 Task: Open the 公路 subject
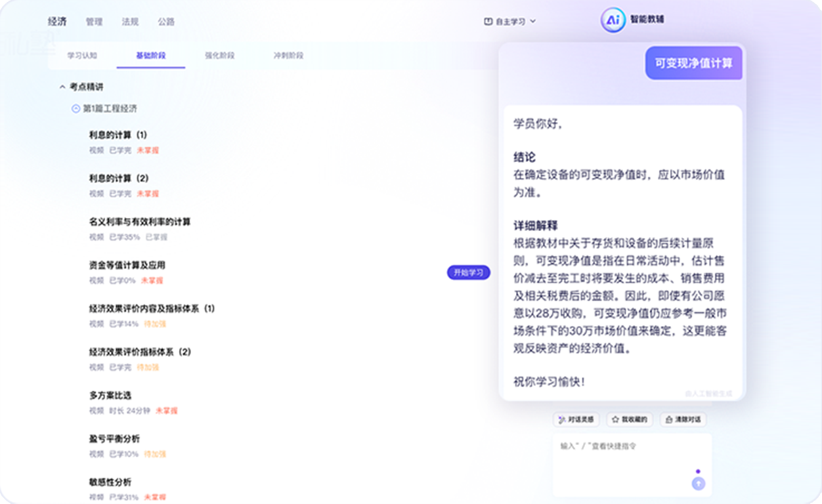coord(166,22)
